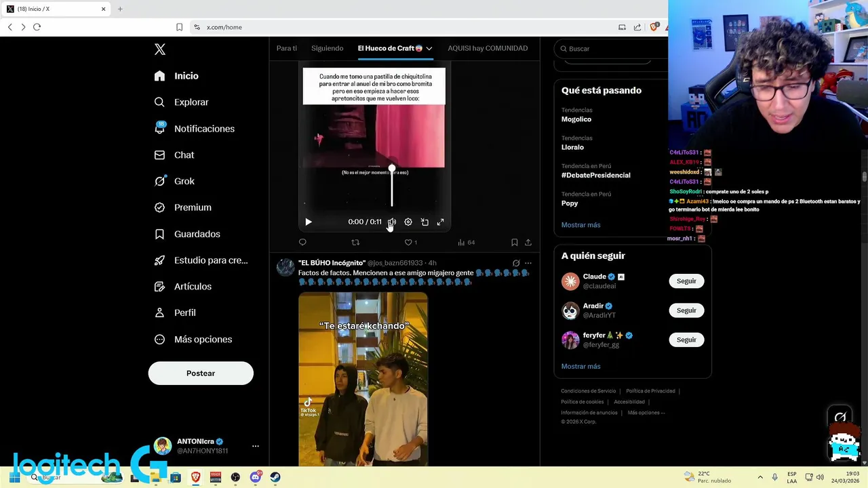The image size is (868, 488).
Task: Open OBS Studio from the taskbar
Action: [x=235, y=477]
